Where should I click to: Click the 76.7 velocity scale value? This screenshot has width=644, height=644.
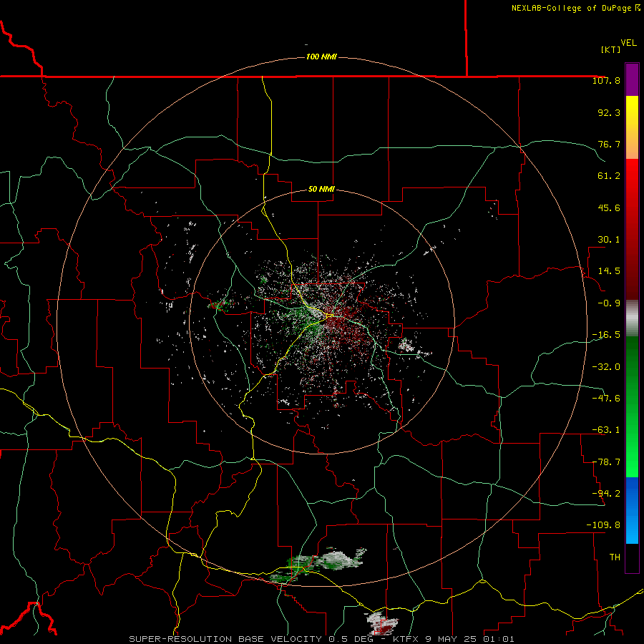(609, 144)
